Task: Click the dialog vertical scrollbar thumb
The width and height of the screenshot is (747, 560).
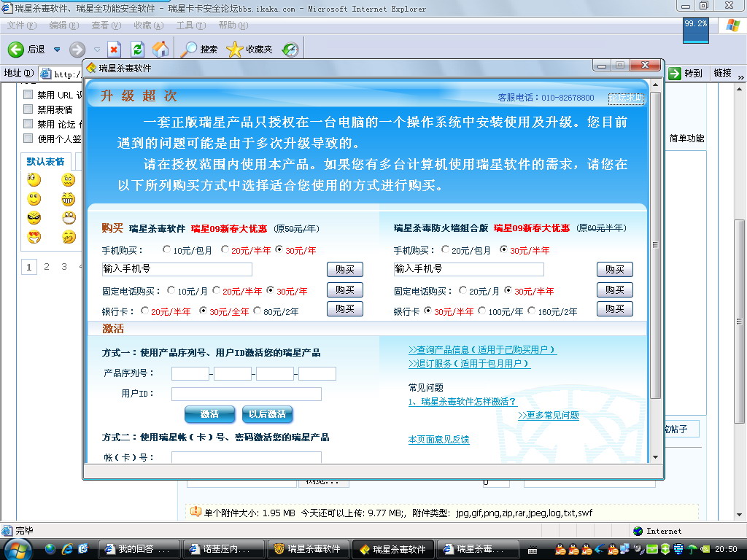Action: (x=656, y=245)
